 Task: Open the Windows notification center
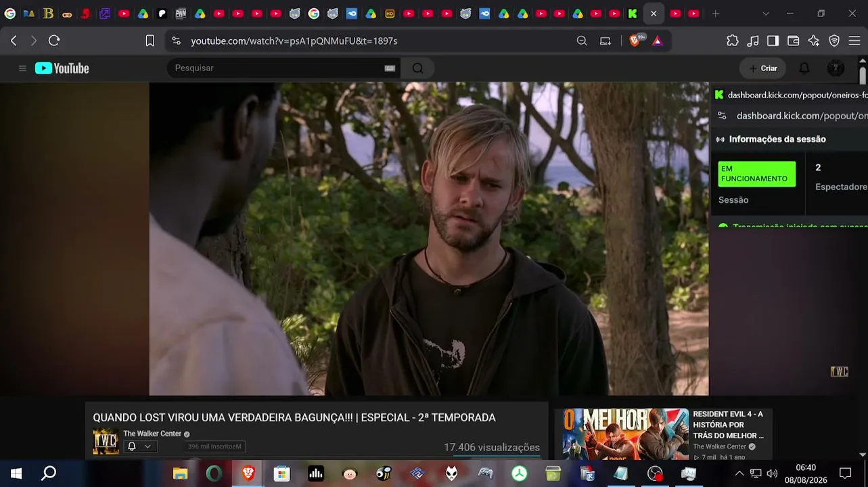845,473
